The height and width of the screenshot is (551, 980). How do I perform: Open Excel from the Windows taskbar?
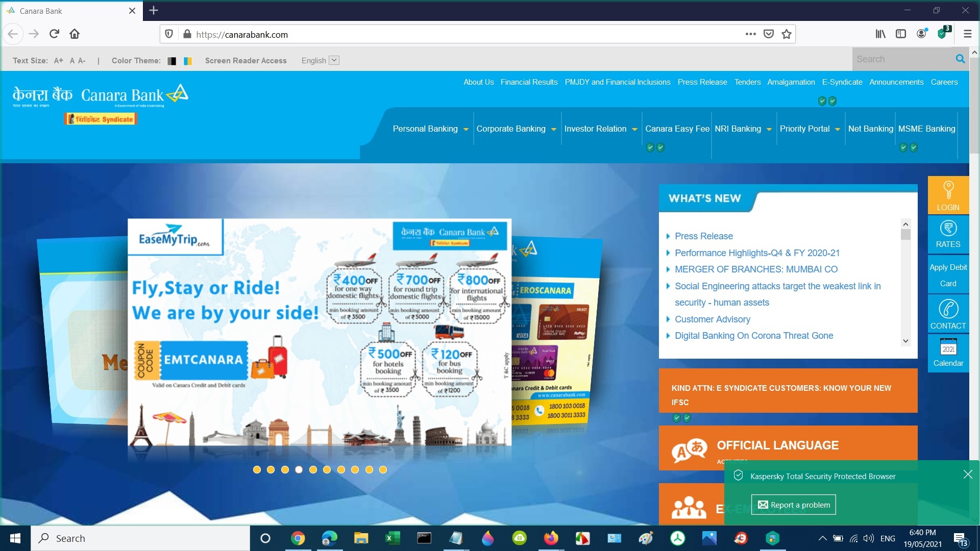point(392,538)
